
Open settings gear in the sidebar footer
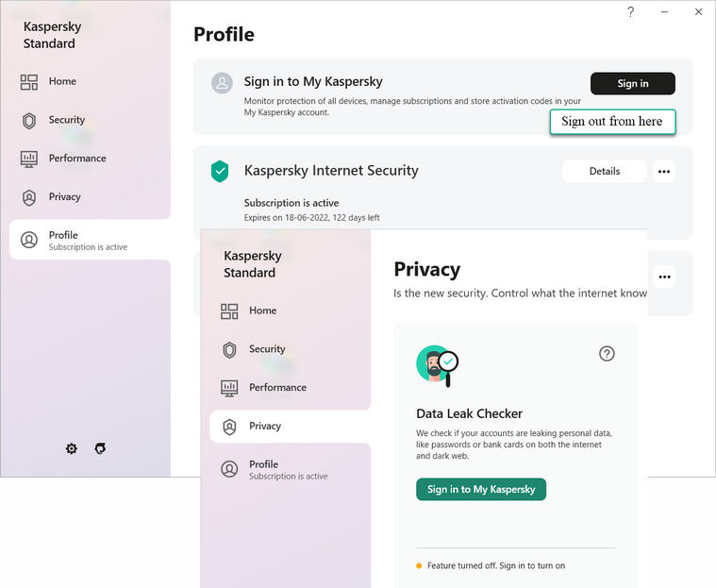tap(72, 448)
